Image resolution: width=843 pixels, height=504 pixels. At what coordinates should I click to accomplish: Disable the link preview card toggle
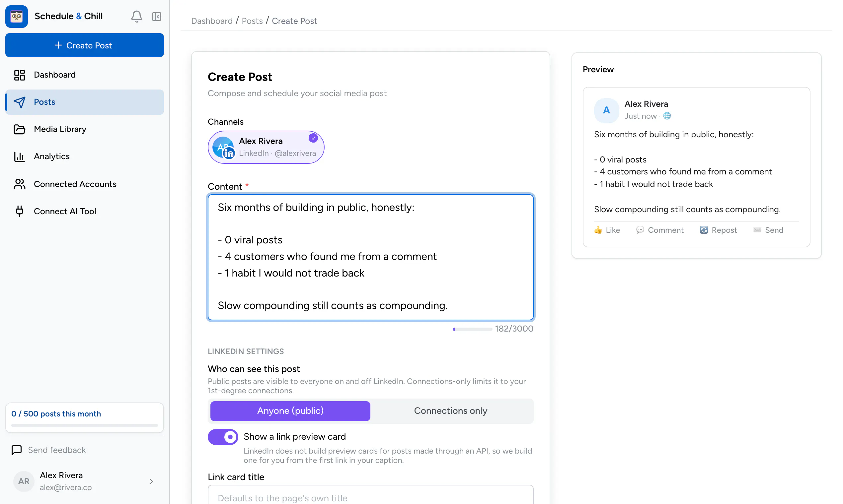(x=223, y=437)
